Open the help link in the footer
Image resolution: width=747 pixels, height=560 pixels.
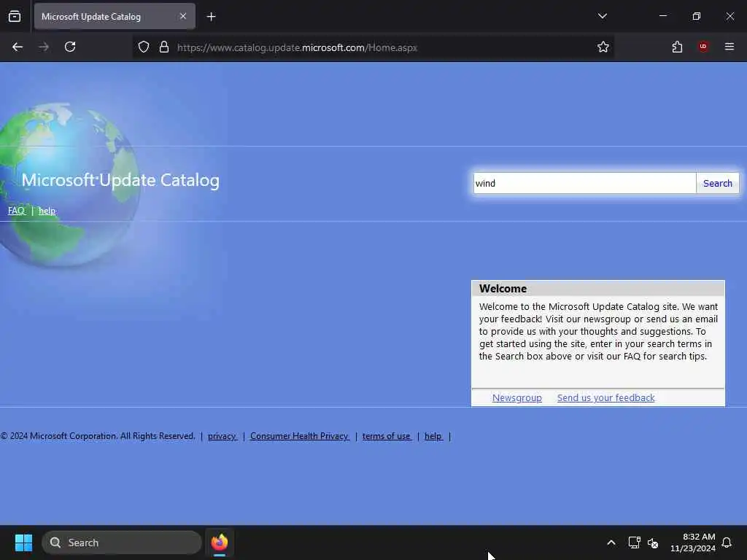(x=433, y=436)
